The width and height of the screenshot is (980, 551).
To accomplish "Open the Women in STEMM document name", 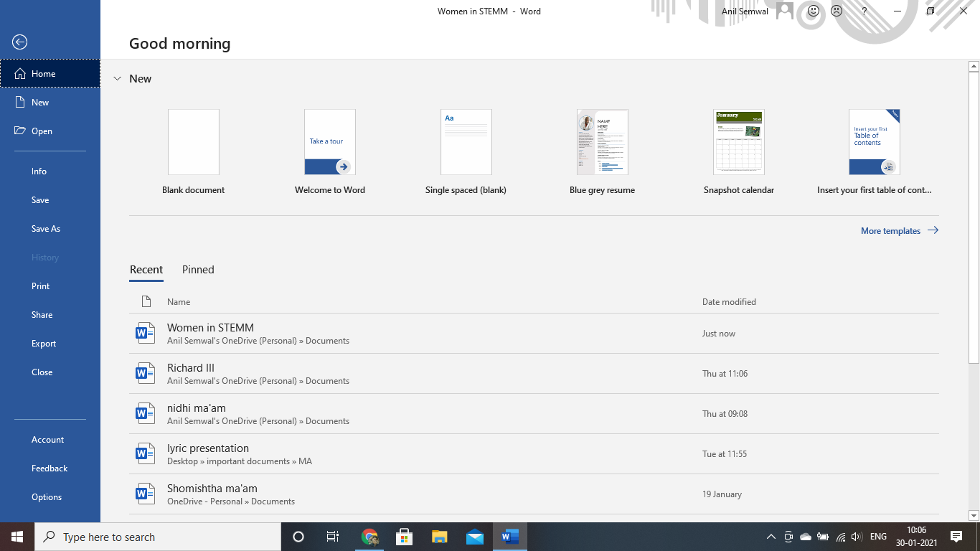I will 210,328.
